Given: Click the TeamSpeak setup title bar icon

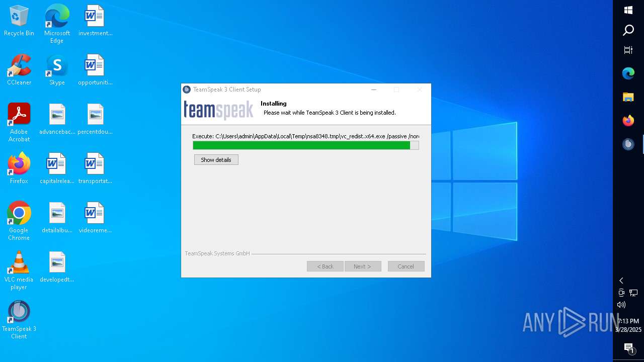Looking at the screenshot, I should (187, 89).
